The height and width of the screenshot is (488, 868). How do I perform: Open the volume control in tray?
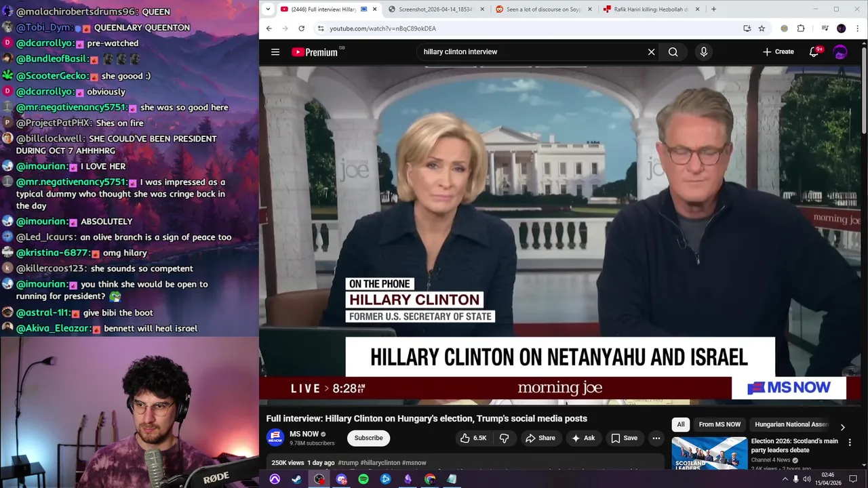point(807,479)
